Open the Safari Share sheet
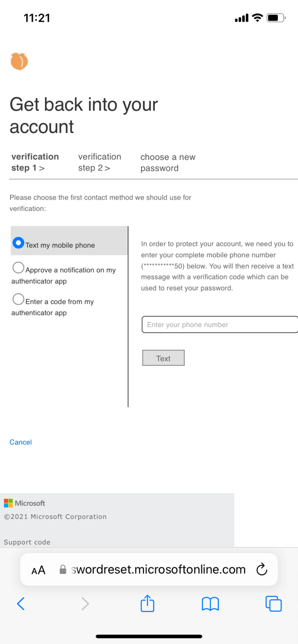 point(147,603)
